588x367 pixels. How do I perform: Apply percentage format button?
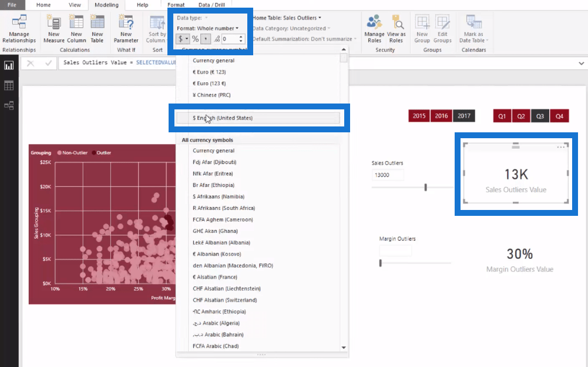click(196, 39)
